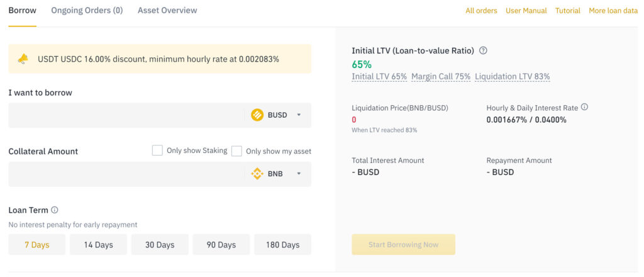Click the Start Borrowing Now button

(x=403, y=244)
